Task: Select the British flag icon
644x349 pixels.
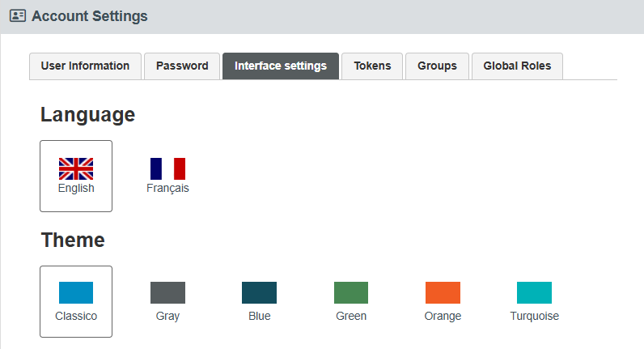Action: 76,168
